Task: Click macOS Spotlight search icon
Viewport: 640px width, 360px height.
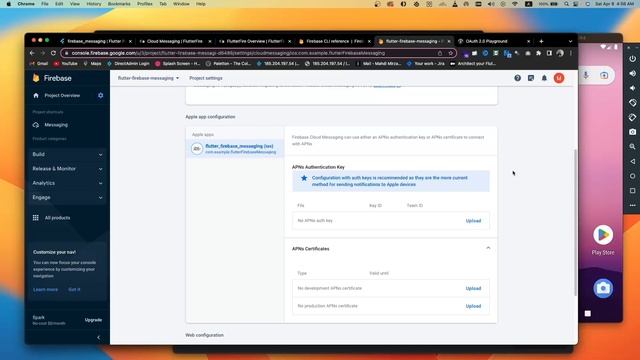Action: [566, 4]
